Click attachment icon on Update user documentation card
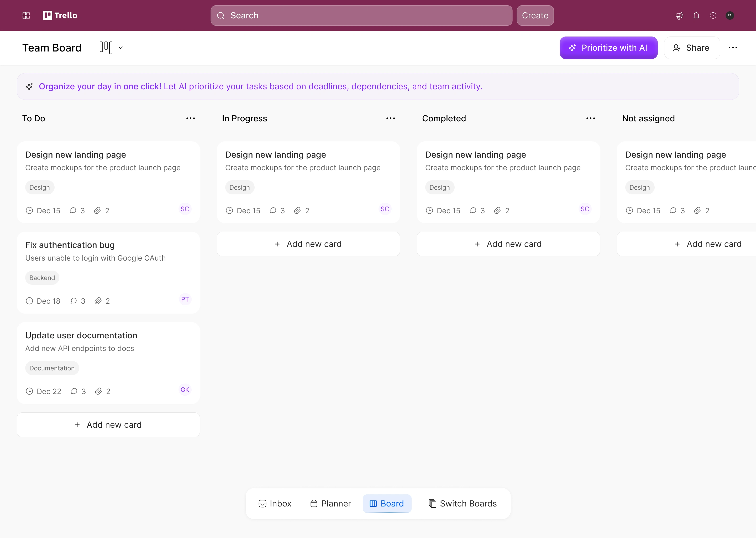The width and height of the screenshot is (756, 538). (99, 391)
